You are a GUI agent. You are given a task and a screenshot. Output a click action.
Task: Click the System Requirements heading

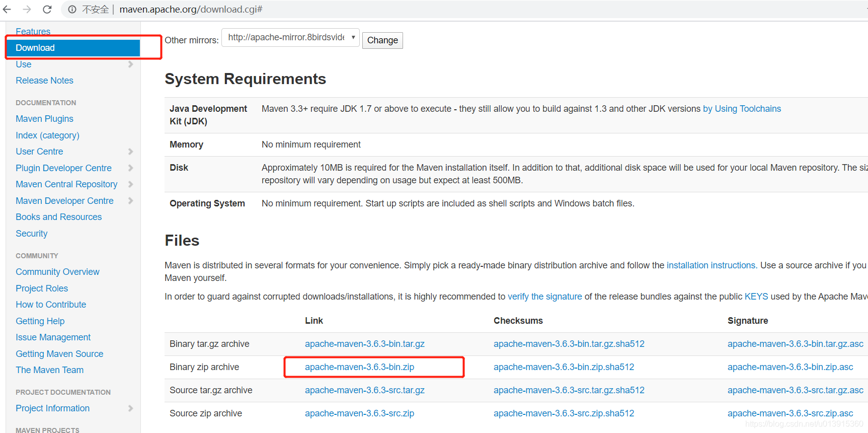245,79
